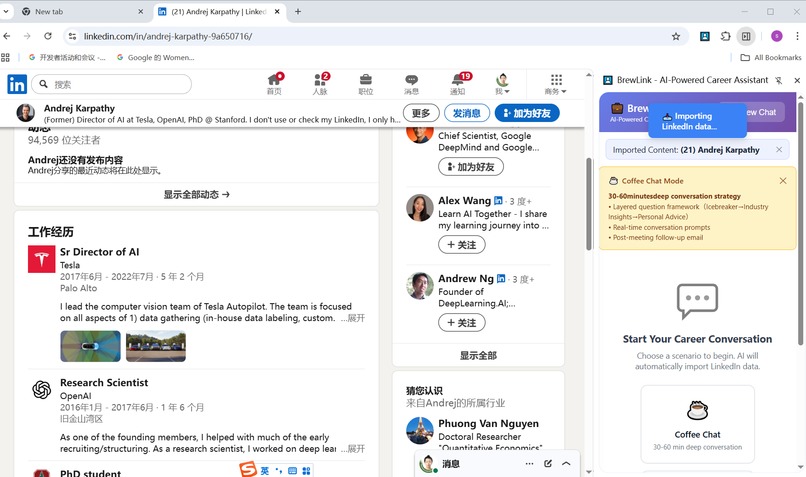The image size is (806, 477).
Task: Connect with the Google DeepMind Chief Scientist
Action: pyautogui.click(x=471, y=167)
